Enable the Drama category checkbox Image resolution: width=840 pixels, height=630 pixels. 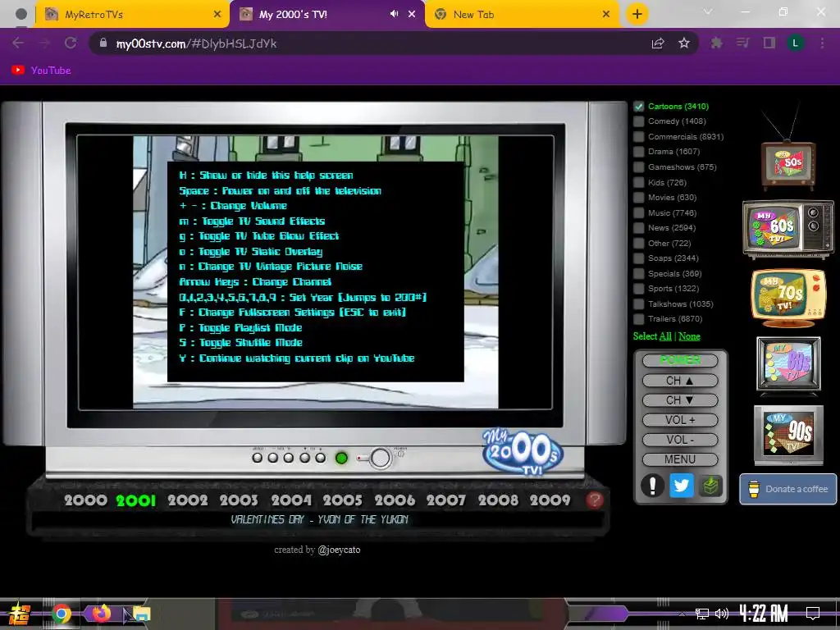[638, 152]
